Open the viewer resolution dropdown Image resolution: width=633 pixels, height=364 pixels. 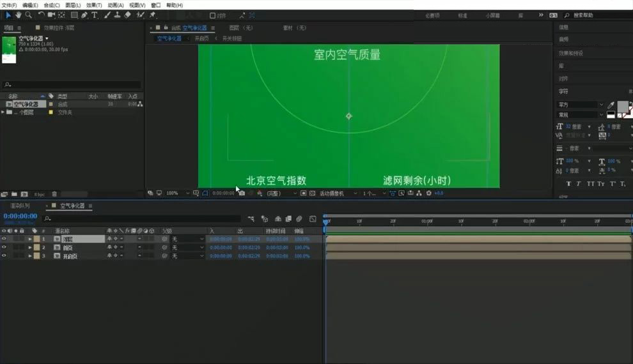[281, 193]
